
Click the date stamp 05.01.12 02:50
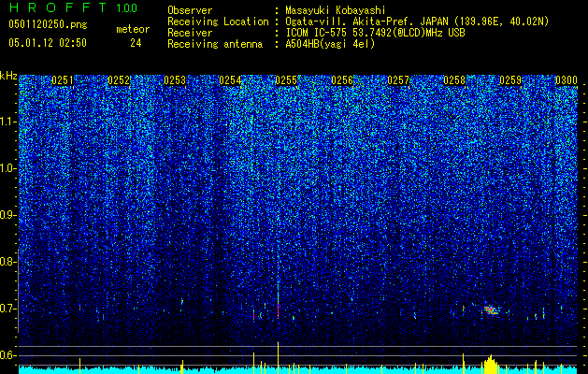[48, 43]
